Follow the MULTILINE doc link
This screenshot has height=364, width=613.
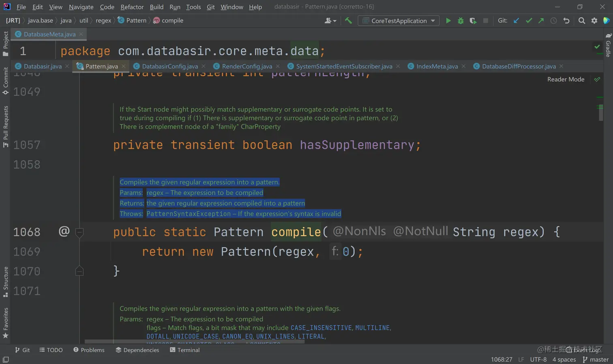click(x=373, y=328)
